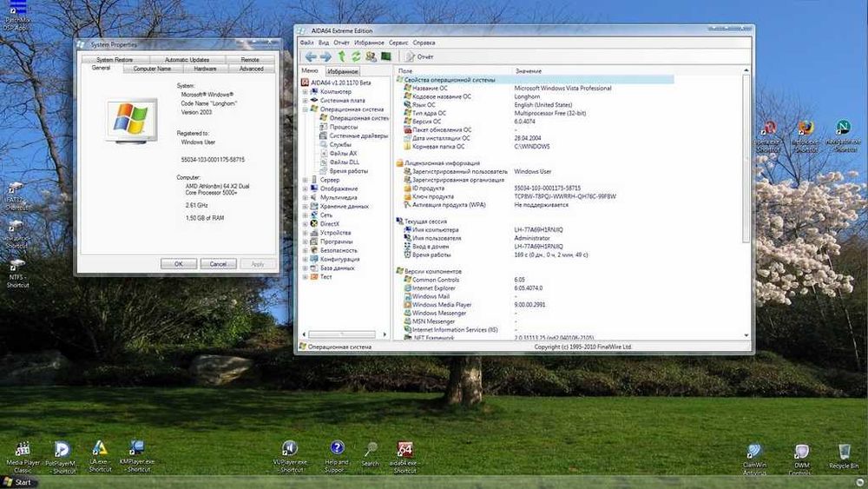Image resolution: width=868 pixels, height=489 pixels.
Task: Open the Remote tab in System Properties
Action: tap(250, 59)
